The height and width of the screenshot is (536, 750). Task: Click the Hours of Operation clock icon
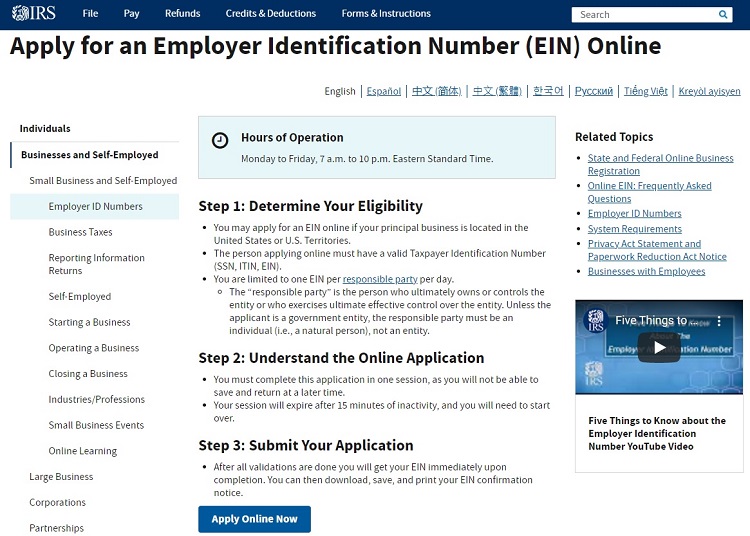[x=220, y=140]
